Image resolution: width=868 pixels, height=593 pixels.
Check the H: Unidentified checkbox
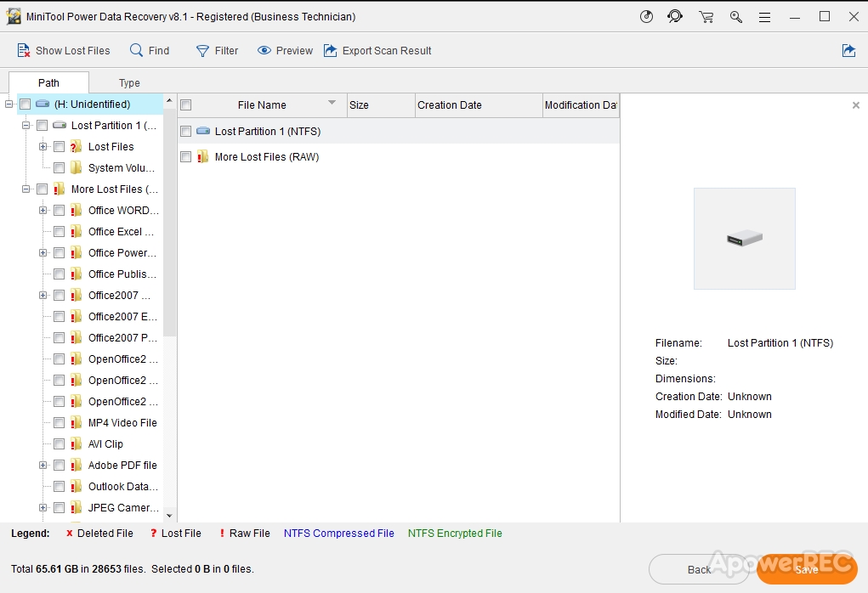[x=25, y=104]
